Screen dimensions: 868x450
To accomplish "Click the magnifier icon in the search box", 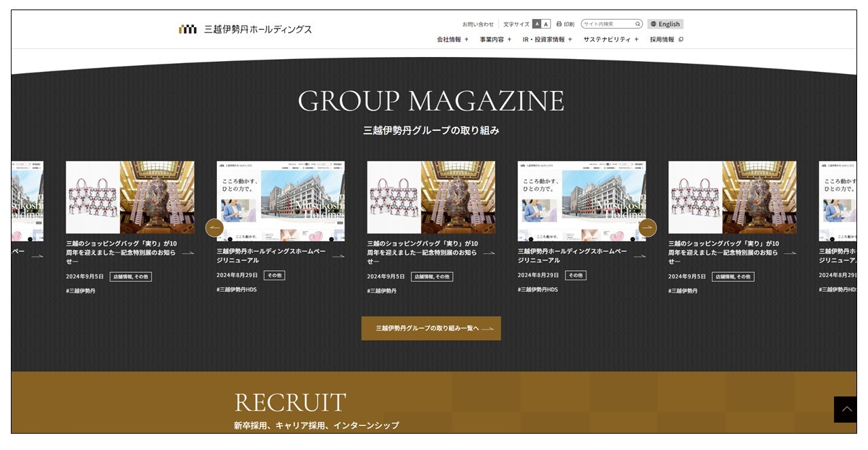I will click(637, 24).
